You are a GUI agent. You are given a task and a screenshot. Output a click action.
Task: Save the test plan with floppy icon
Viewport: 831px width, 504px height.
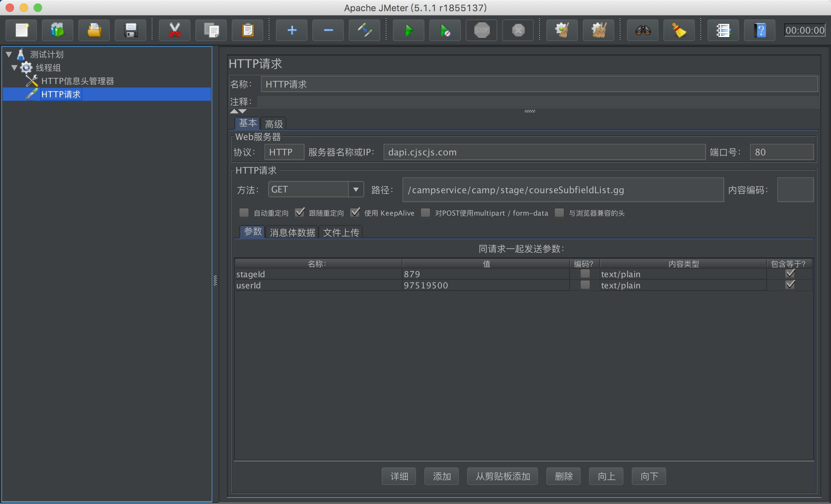tap(131, 30)
